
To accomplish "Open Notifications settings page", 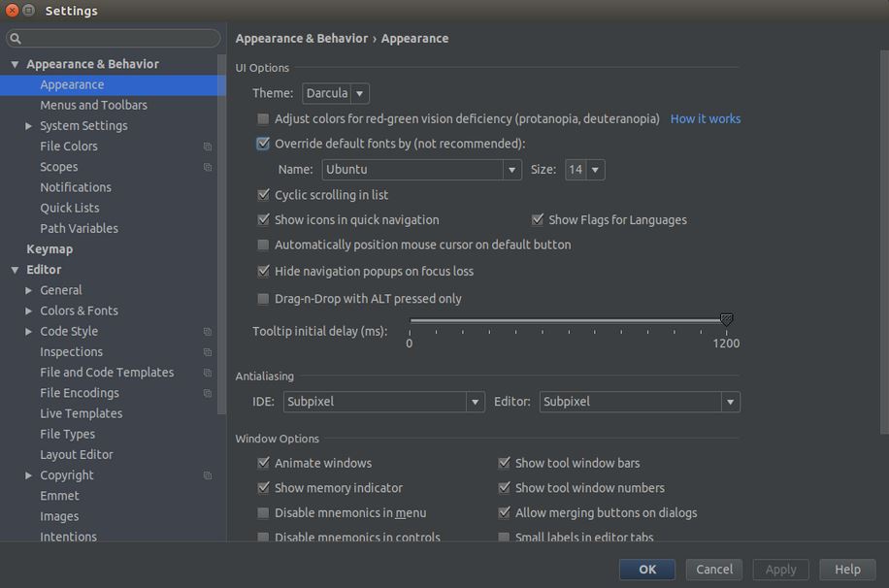I will (76, 187).
